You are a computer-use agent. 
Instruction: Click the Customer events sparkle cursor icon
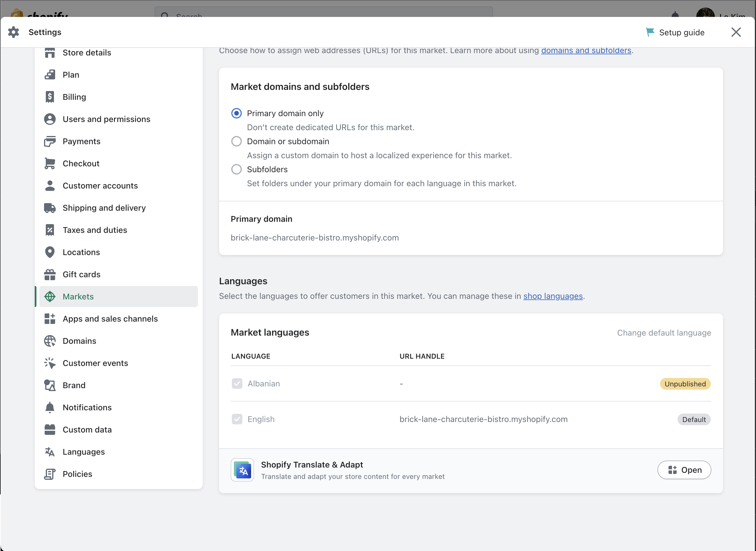(x=50, y=363)
